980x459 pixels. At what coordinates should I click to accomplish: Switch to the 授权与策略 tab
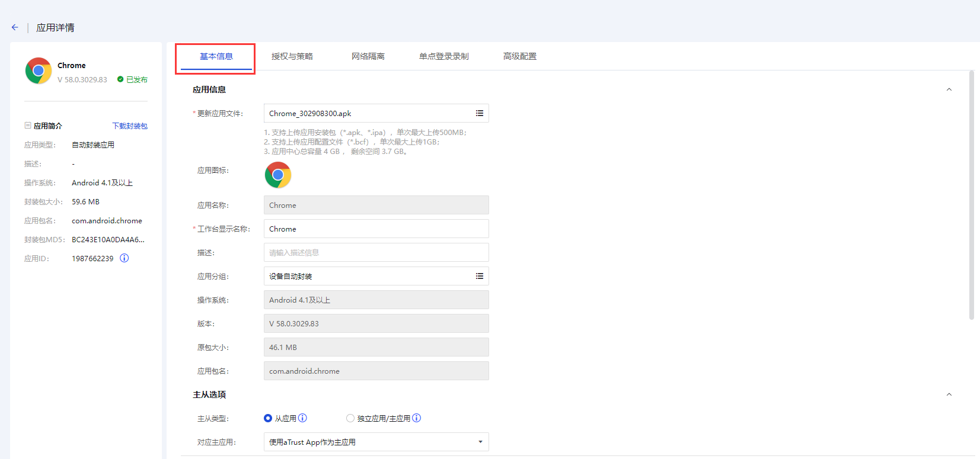point(292,56)
